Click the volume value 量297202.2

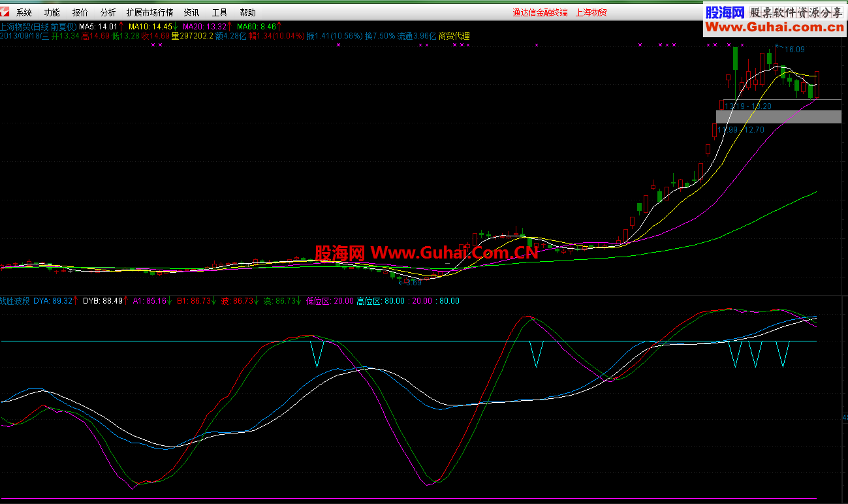coord(192,37)
